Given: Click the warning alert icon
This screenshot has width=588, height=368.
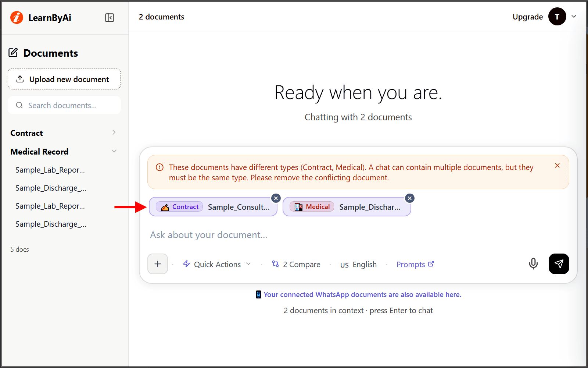Looking at the screenshot, I should [159, 167].
